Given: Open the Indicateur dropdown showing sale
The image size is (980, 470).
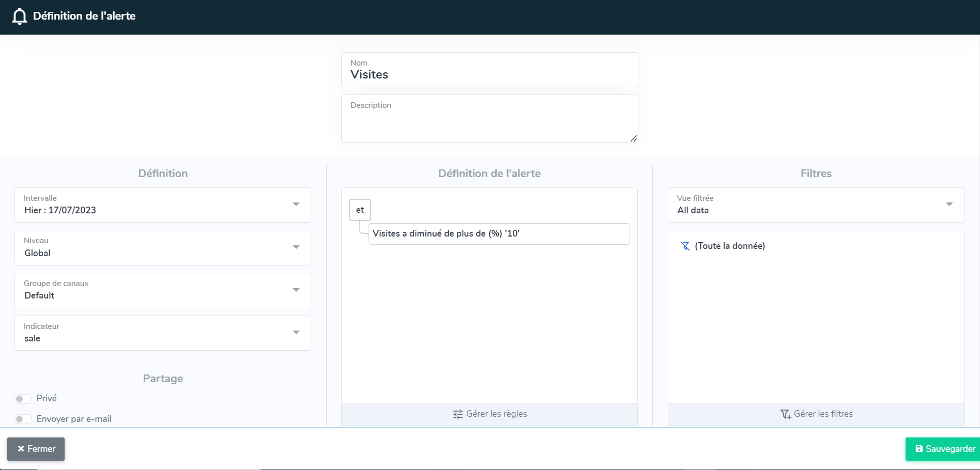Looking at the screenshot, I should pyautogui.click(x=163, y=333).
